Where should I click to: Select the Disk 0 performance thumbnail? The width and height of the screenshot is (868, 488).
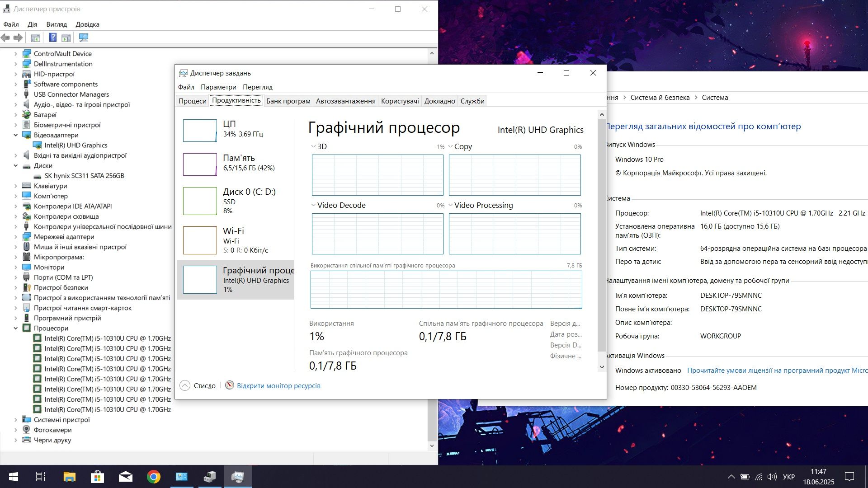200,201
